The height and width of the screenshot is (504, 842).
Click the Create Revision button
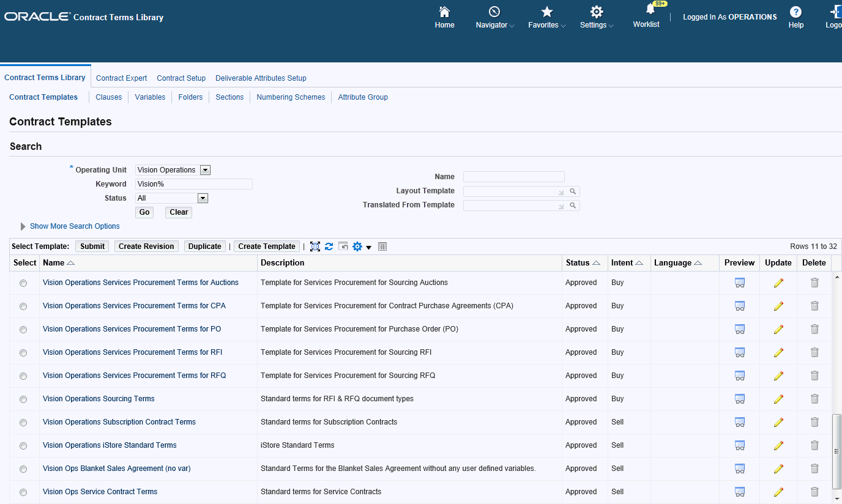(x=147, y=246)
